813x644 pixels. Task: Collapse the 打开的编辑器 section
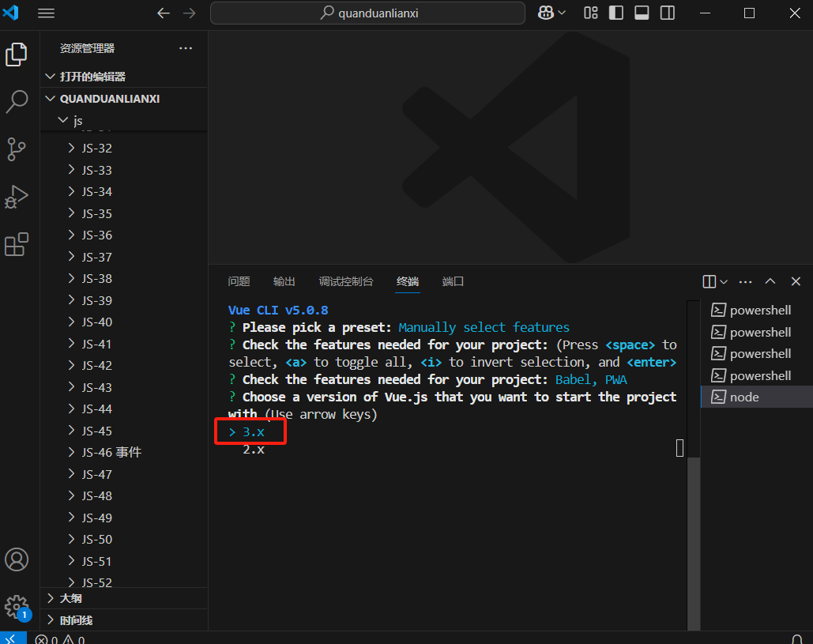pos(125,77)
